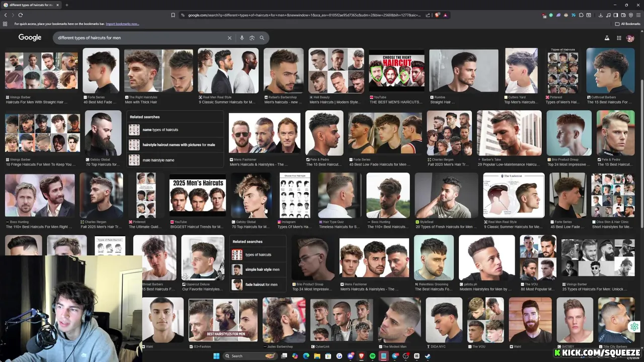The height and width of the screenshot is (362, 644).
Task: Open Google Search Labs flask icon
Action: tap(607, 38)
